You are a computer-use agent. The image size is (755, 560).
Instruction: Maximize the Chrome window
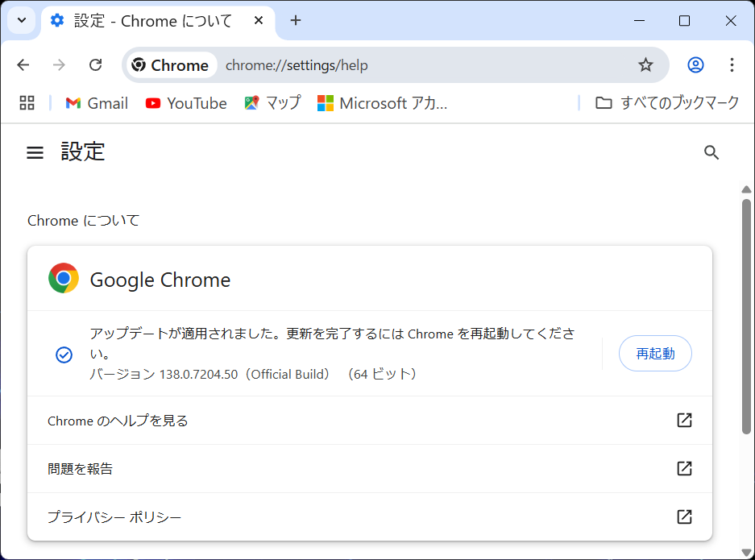[684, 21]
